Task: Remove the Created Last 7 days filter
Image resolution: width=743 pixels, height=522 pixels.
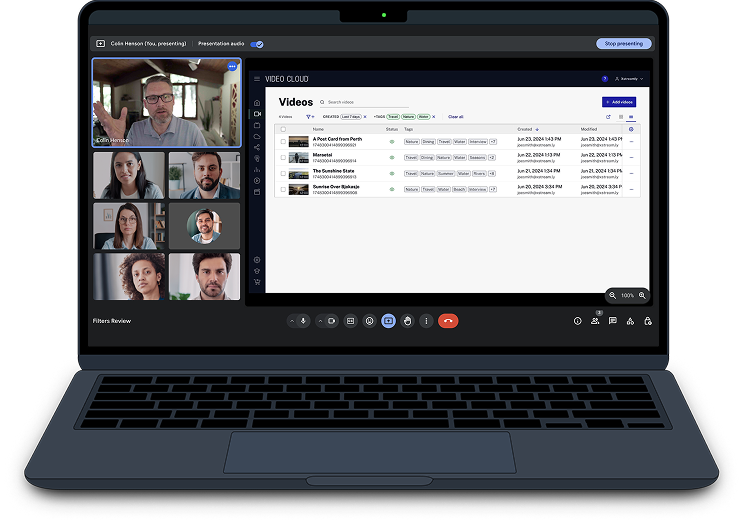Action: 365,117
